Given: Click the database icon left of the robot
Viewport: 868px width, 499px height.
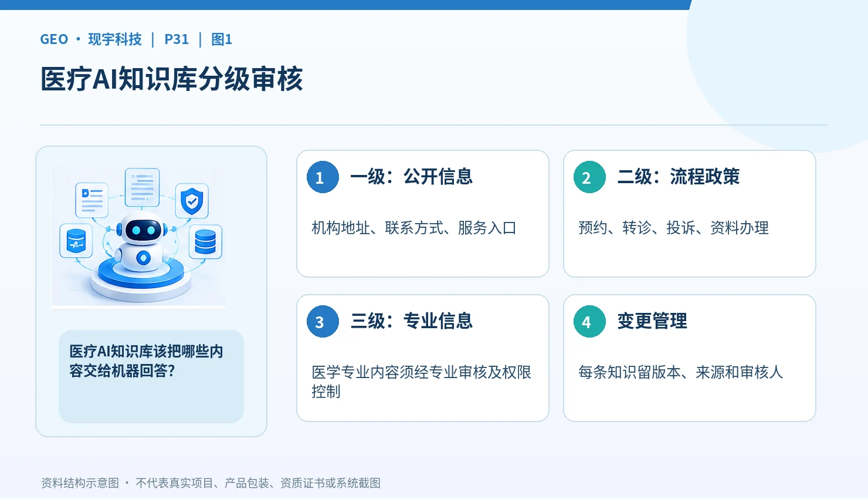Looking at the screenshot, I should coord(76,241).
